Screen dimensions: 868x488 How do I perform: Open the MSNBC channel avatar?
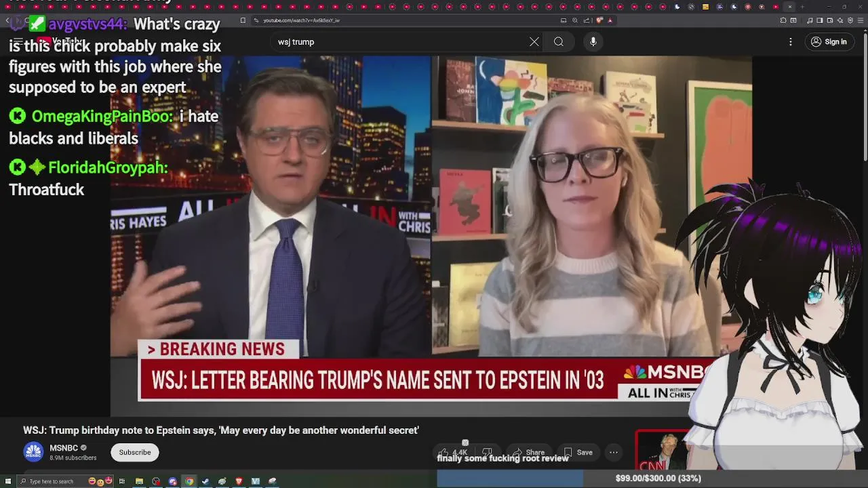(33, 452)
